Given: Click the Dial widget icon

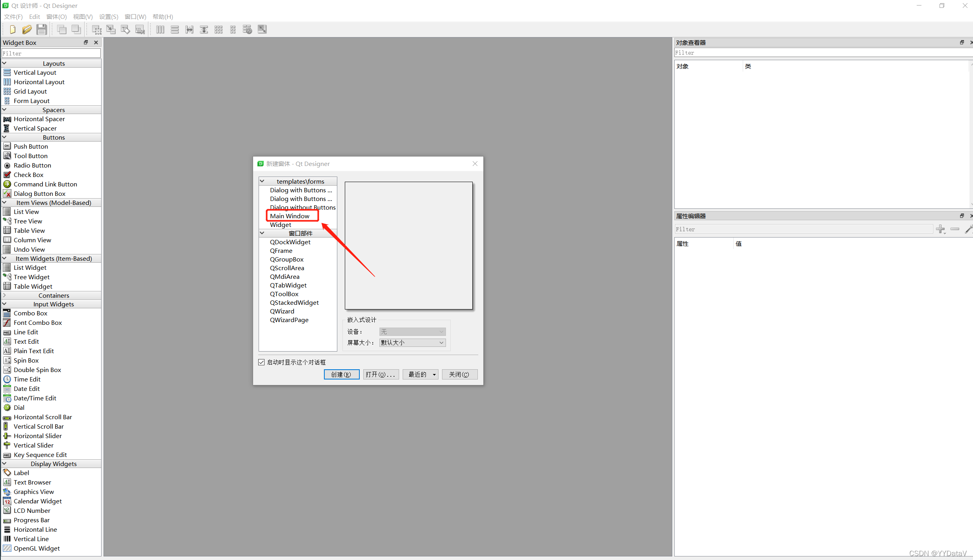Looking at the screenshot, I should click(x=7, y=407).
